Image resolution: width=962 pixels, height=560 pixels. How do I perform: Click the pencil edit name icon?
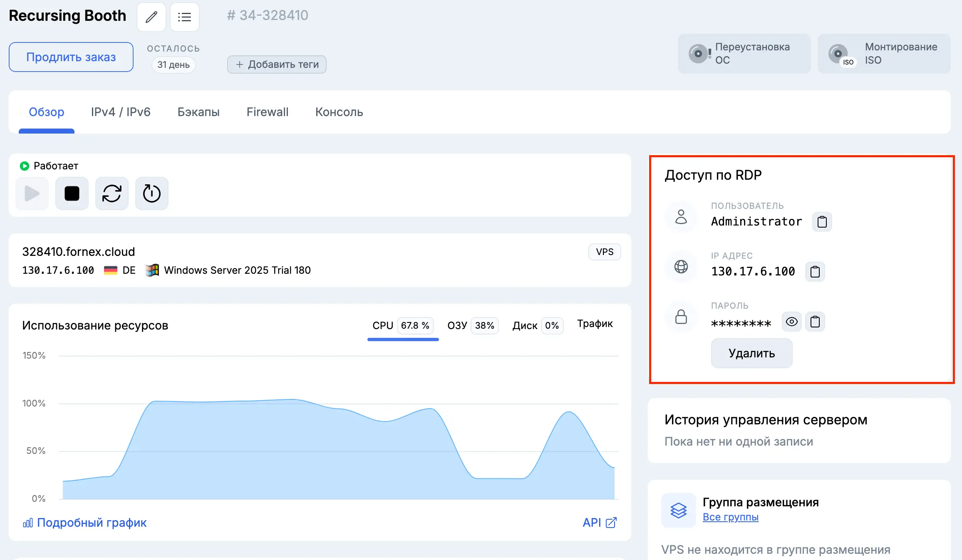(x=151, y=17)
